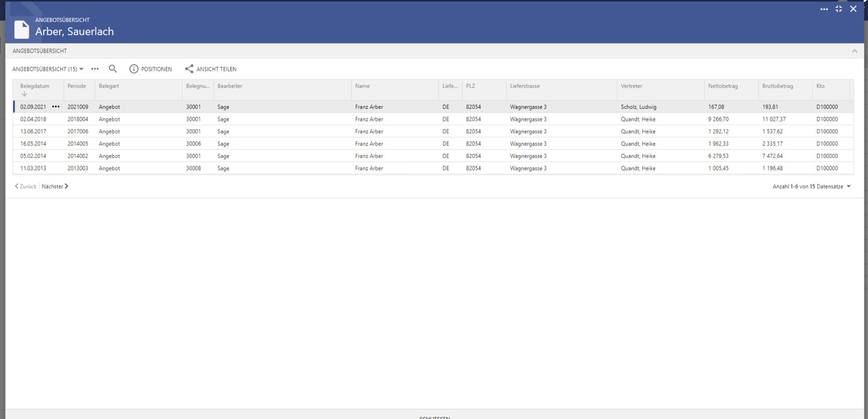This screenshot has width=868, height=419.
Task: Click the Ansicht teilen share icon
Action: (189, 69)
